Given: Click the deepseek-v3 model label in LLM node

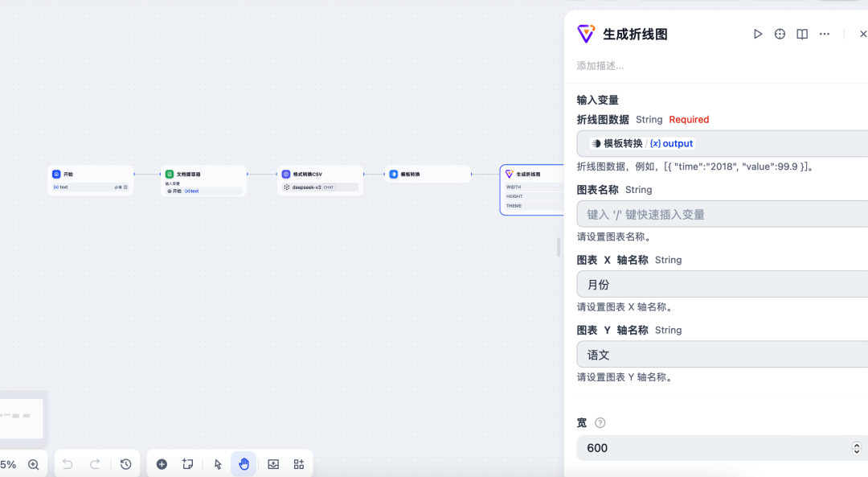Looking at the screenshot, I should [306, 187].
